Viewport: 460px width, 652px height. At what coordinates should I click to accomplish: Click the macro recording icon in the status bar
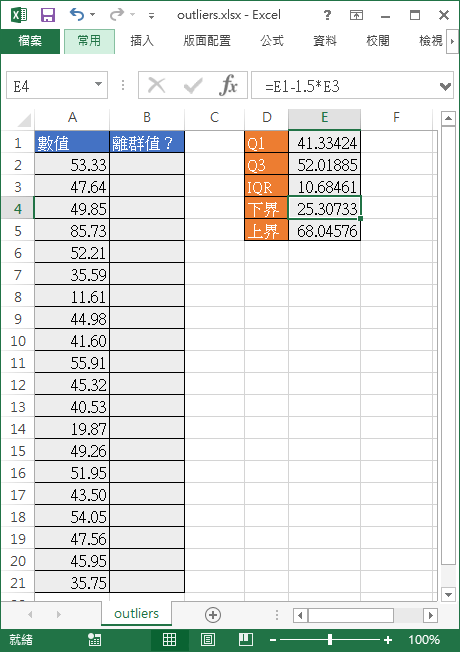coord(94,640)
